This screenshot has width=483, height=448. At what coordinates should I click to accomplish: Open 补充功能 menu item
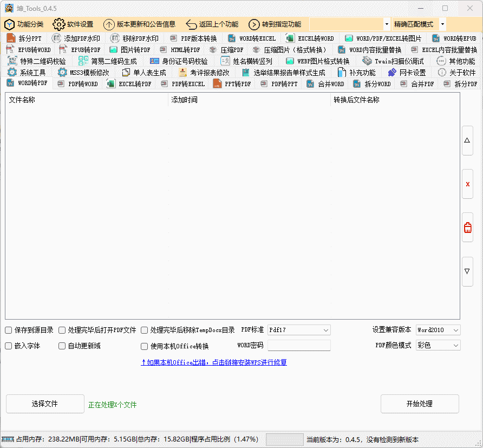pyautogui.click(x=357, y=73)
